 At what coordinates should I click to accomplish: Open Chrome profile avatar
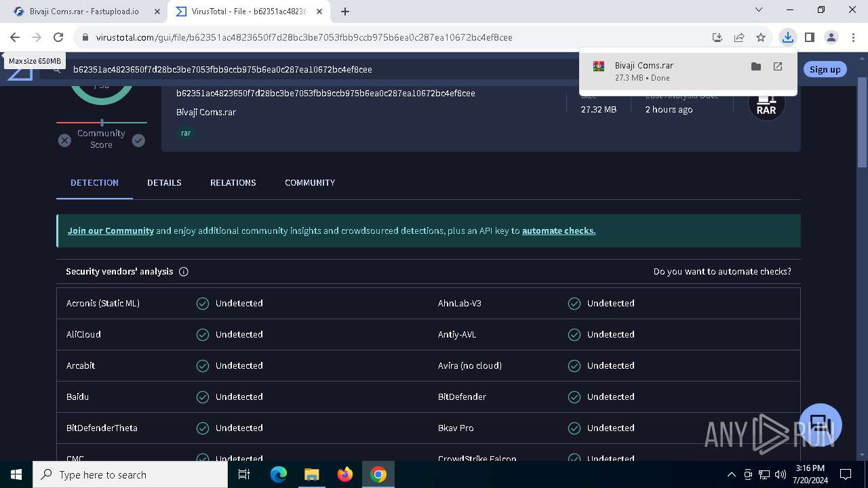point(831,37)
